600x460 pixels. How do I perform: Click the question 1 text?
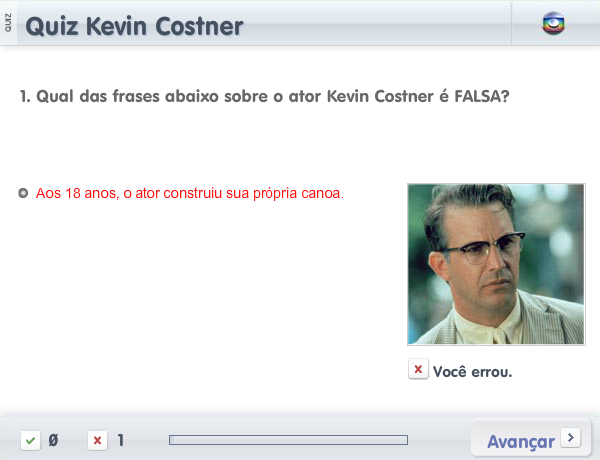[x=264, y=96]
